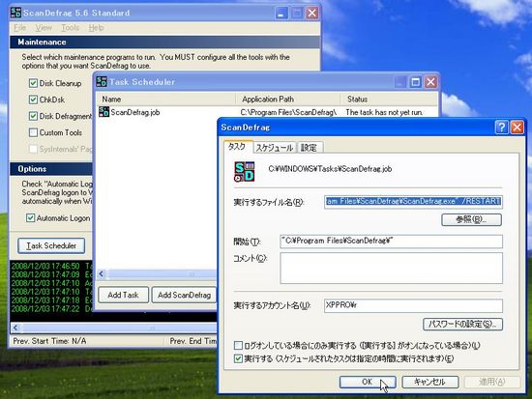Select the タスク tab
The image size is (532, 399).
238,147
